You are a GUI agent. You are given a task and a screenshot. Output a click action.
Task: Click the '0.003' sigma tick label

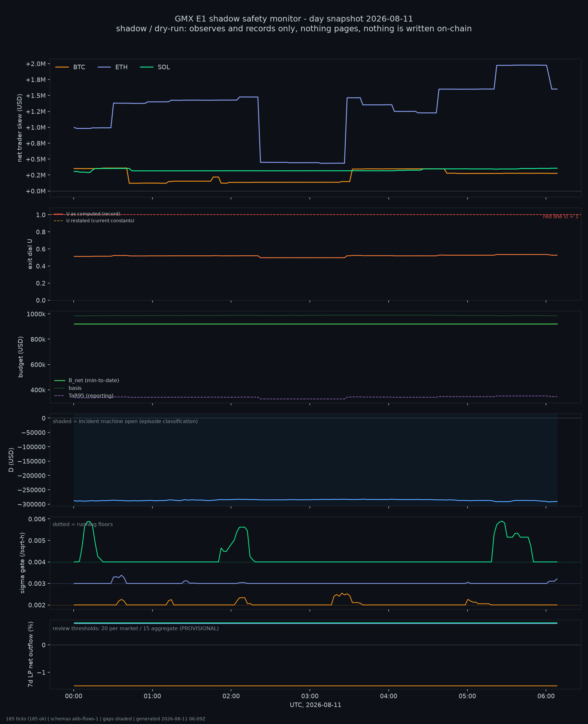37,584
